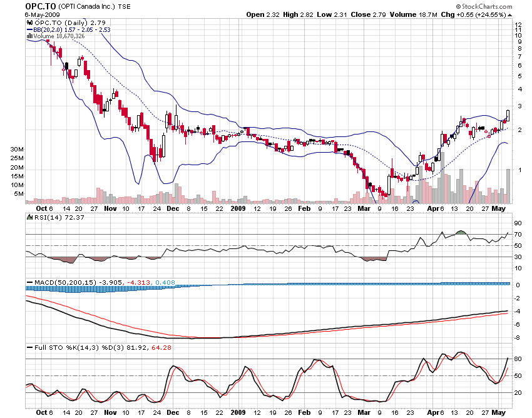Viewport: 532px width, 418px height.
Task: Click the OPC.TO (Daily) 2.79 legend text
Action: [70, 23]
